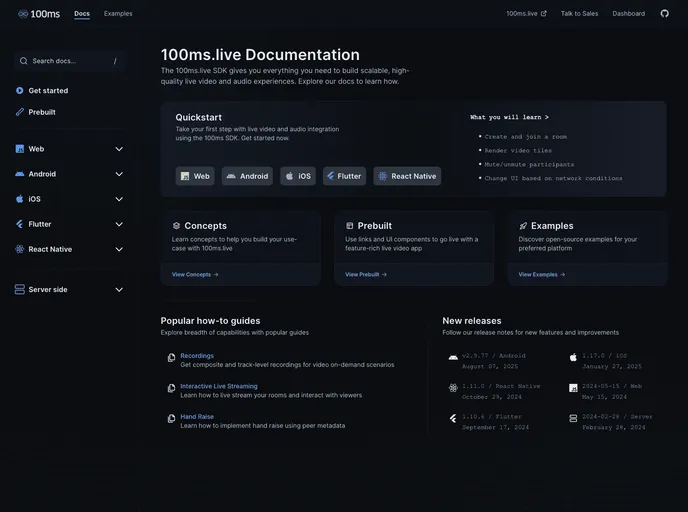
Task: Expand the Flutter section chevron in the sidebar
Action: (119, 224)
